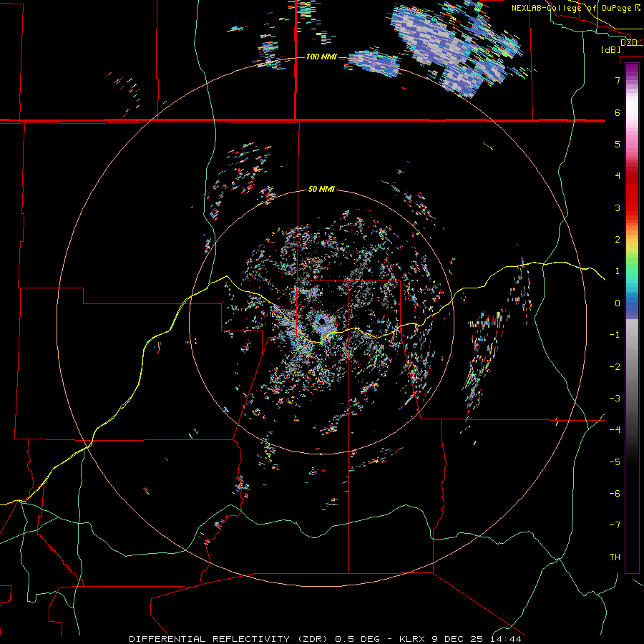Click the -2 scale label

(x=615, y=367)
